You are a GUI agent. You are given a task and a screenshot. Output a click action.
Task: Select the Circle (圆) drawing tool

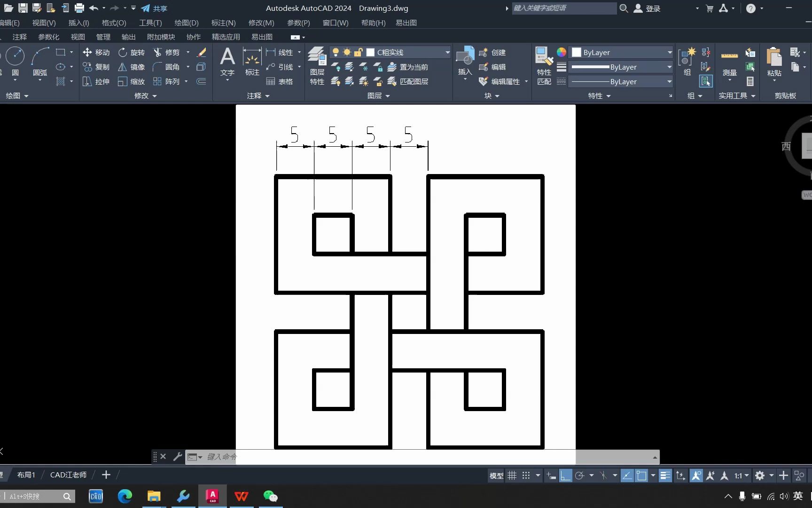click(x=15, y=62)
